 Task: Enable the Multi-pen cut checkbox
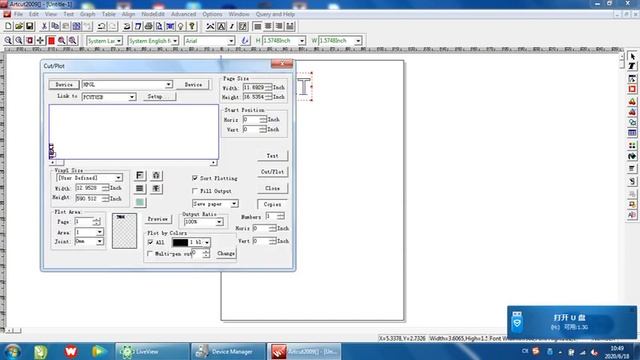(x=150, y=253)
